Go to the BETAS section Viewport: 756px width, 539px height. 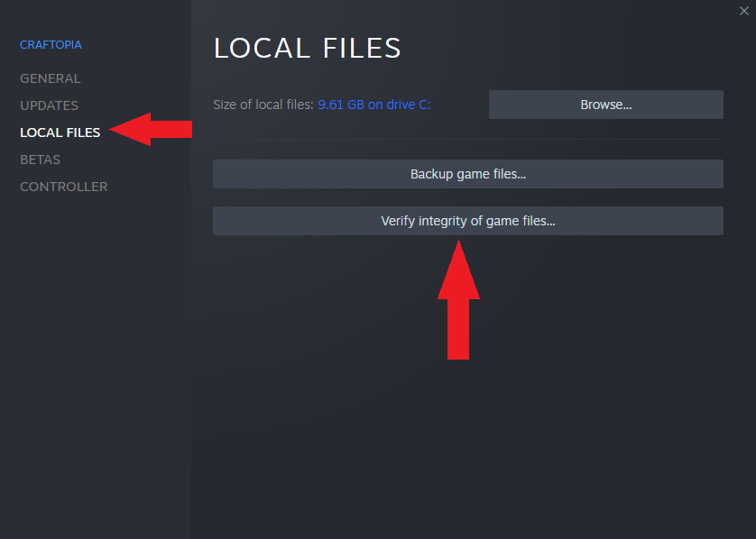click(x=41, y=160)
